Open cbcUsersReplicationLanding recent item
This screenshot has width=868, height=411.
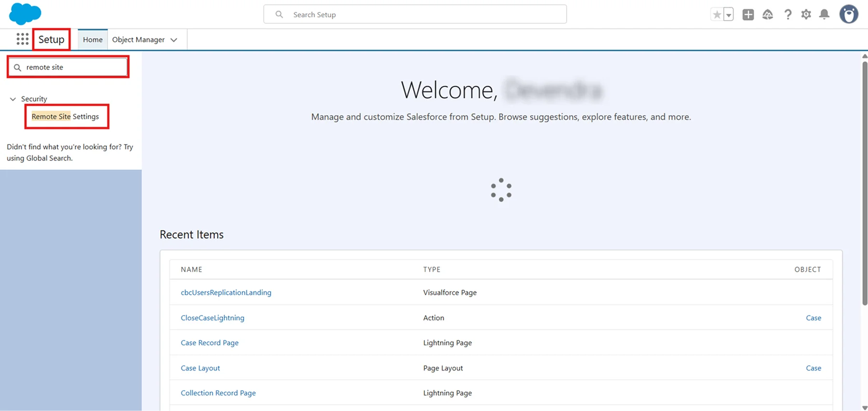226,292
